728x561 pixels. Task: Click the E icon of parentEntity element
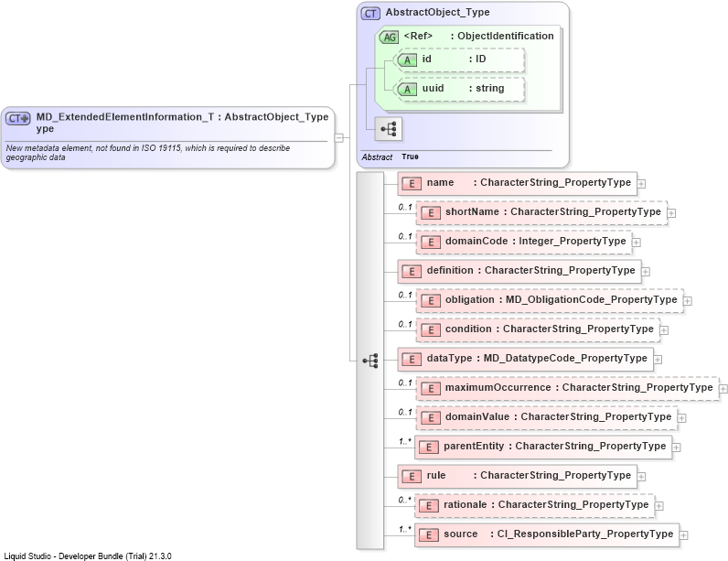[429, 447]
